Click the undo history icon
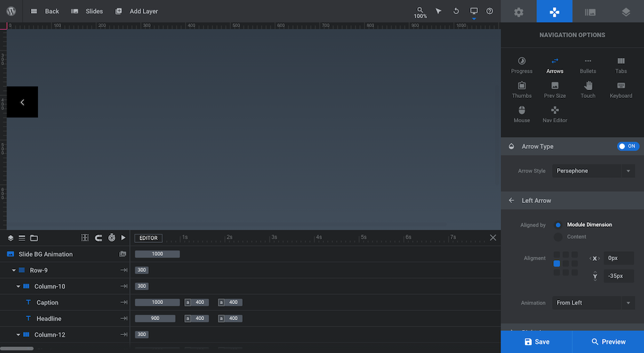 (456, 11)
